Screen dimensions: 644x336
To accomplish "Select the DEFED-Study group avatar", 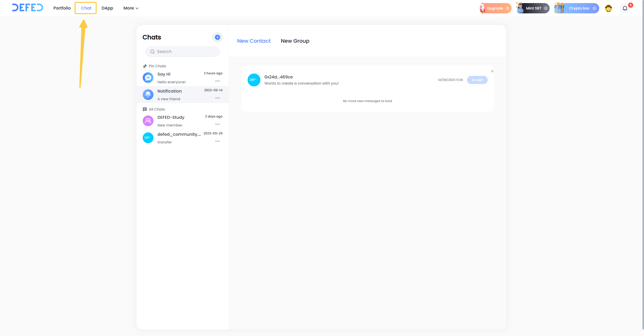I will 148,121.
